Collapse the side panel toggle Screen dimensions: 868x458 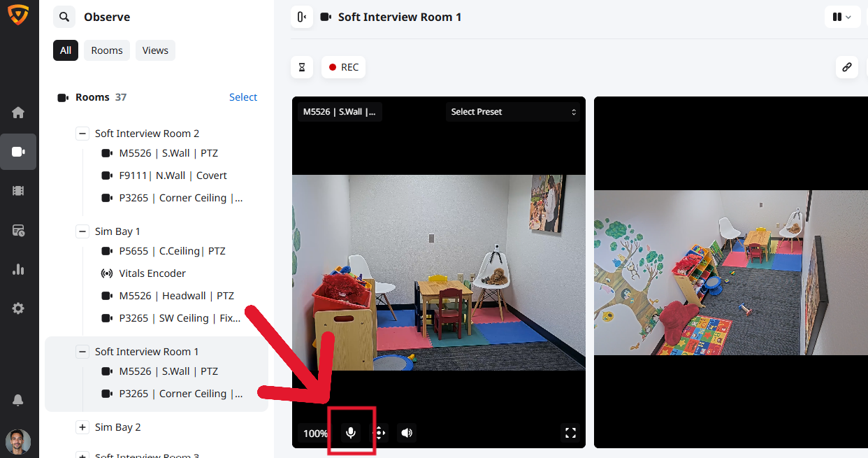(302, 17)
